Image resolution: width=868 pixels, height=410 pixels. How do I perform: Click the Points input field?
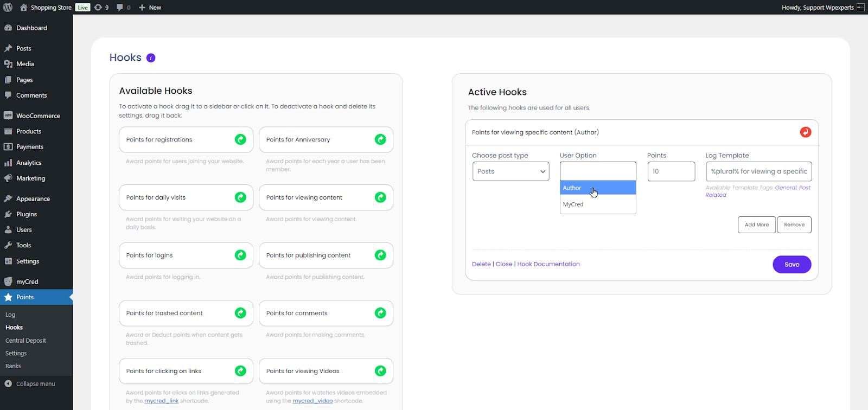click(671, 171)
